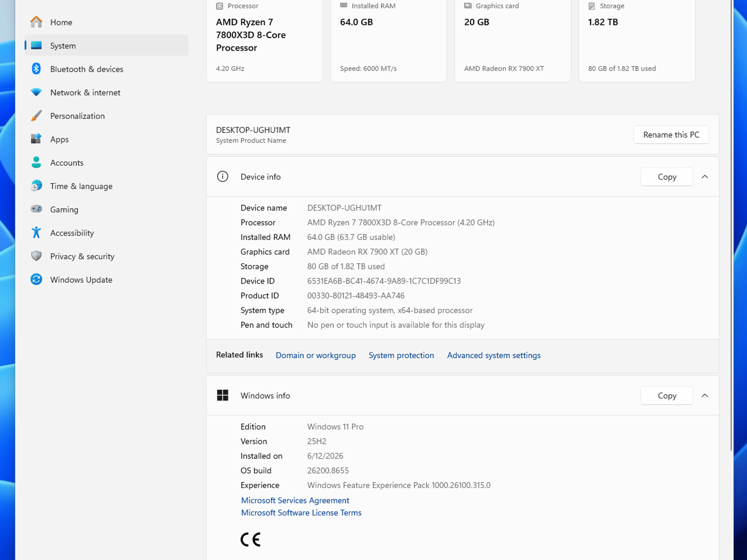This screenshot has height=560, width=747.
Task: Click the vertical scrollbar thumb
Action: (x=731, y=225)
